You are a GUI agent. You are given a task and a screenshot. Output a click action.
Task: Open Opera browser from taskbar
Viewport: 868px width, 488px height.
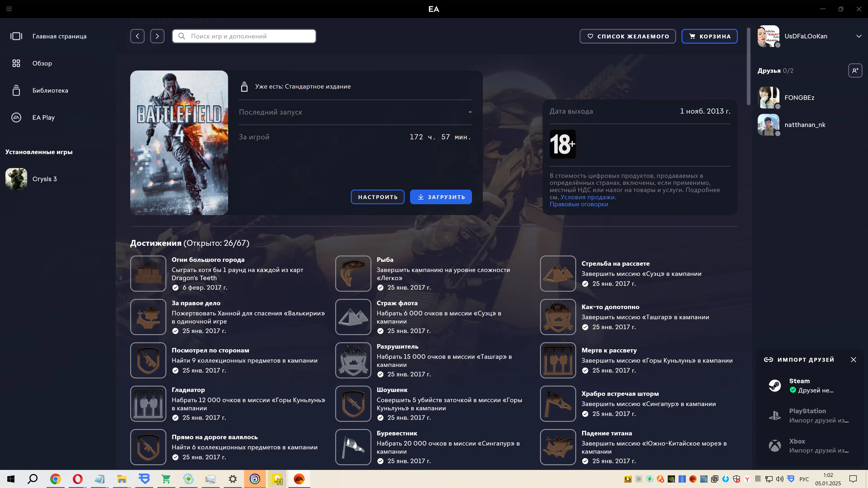(x=78, y=479)
